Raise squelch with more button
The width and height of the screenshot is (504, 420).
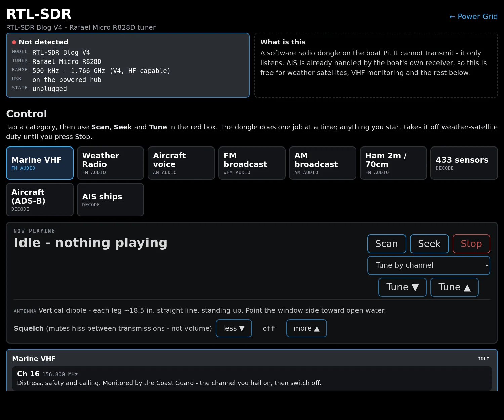(x=306, y=328)
